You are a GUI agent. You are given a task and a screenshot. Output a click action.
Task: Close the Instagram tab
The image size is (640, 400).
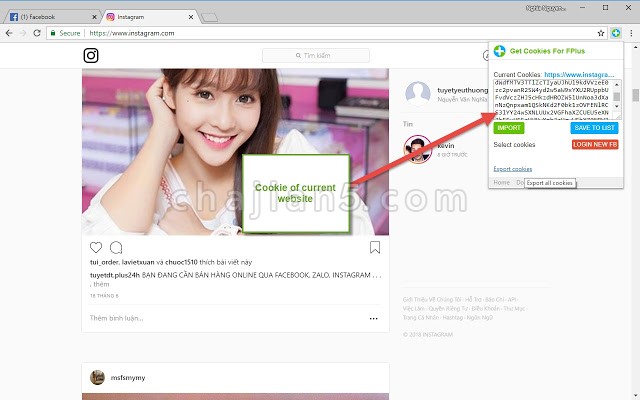191,17
